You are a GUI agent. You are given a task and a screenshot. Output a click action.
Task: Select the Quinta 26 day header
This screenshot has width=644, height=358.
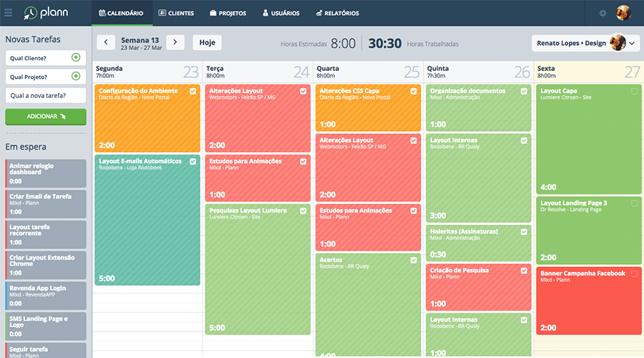(x=479, y=72)
